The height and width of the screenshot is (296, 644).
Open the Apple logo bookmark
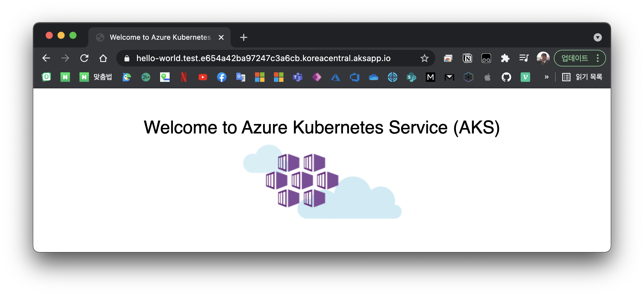[487, 77]
